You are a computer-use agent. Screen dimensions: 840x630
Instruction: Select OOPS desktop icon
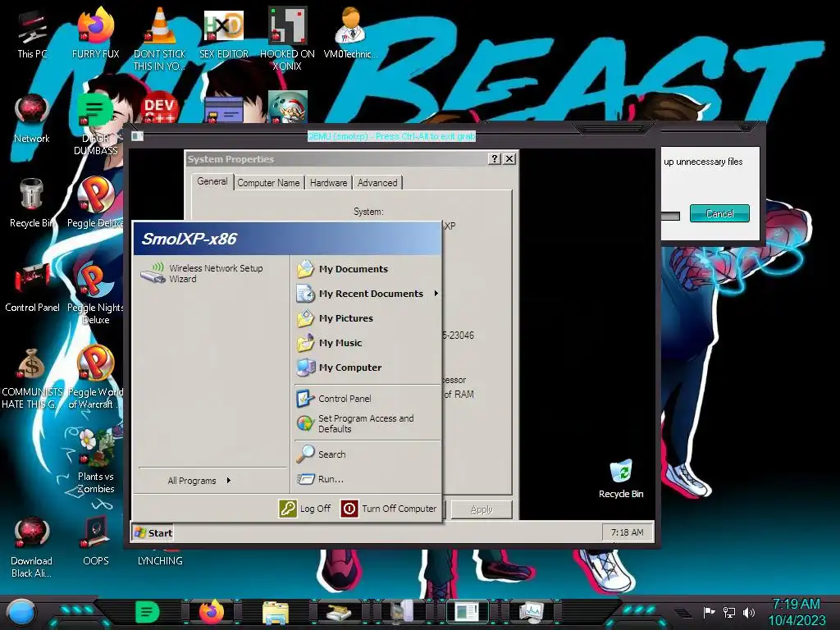point(95,541)
